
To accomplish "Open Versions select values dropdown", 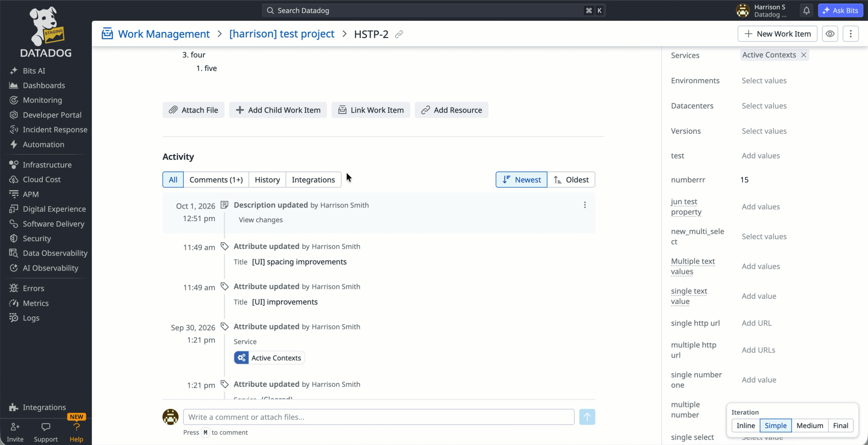I will pos(764,131).
